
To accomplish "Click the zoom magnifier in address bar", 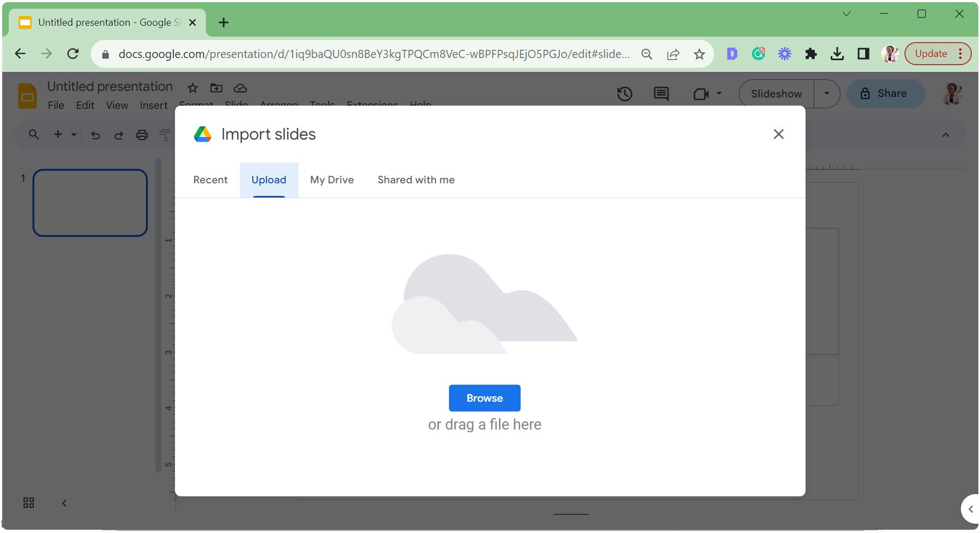I will [x=647, y=54].
